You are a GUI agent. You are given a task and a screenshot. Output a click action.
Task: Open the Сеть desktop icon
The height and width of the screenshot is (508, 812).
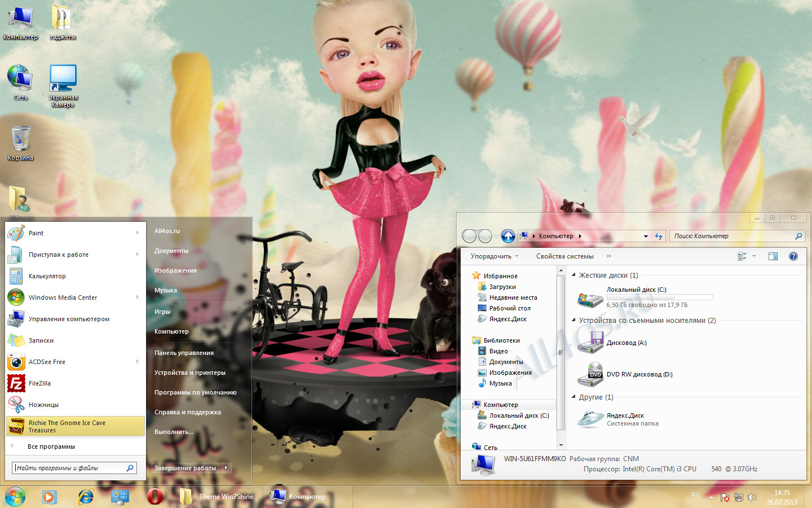pos(21,82)
